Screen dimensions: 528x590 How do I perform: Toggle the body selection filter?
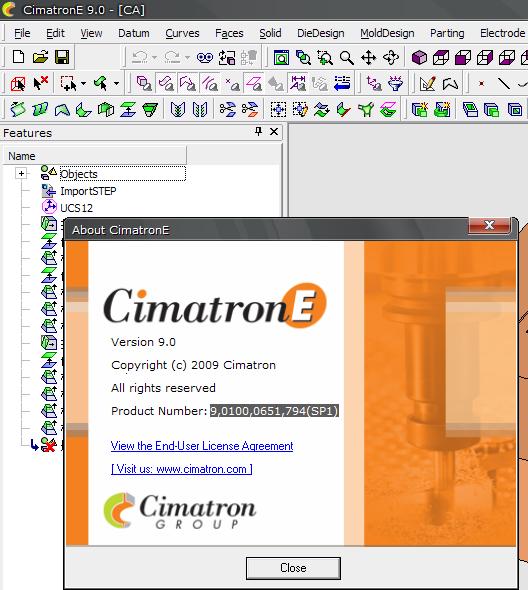[x=144, y=84]
